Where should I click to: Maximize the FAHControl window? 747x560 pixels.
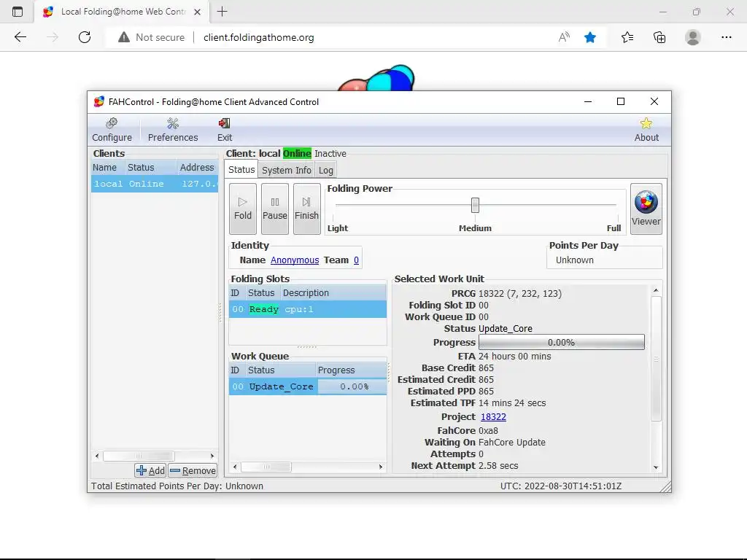pos(620,101)
